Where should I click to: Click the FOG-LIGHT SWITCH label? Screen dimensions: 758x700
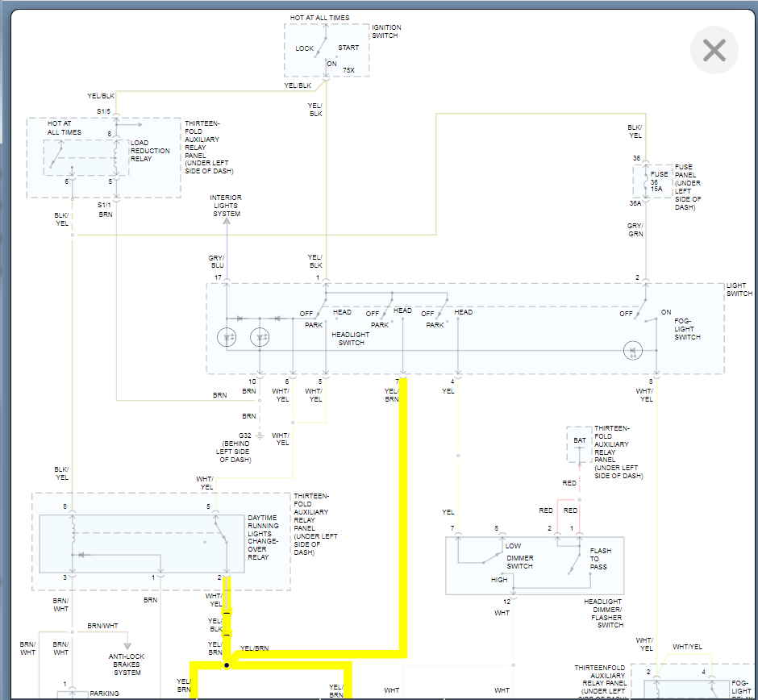pos(687,329)
